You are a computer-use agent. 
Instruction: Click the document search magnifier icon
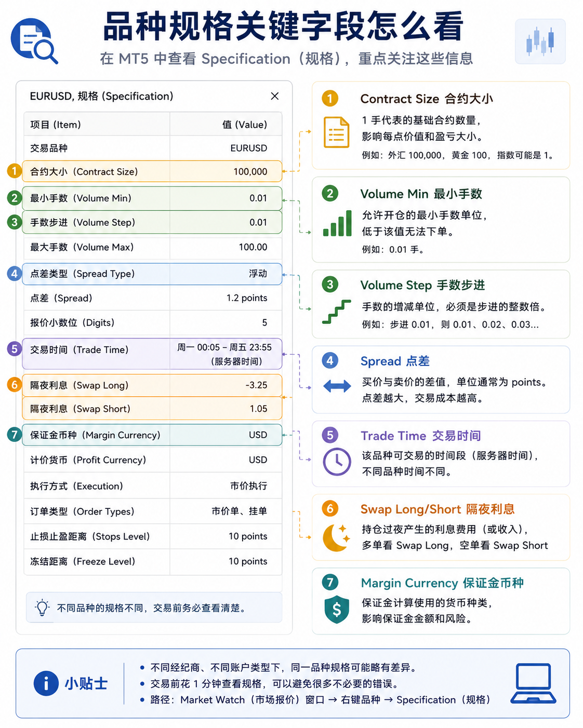point(34,41)
